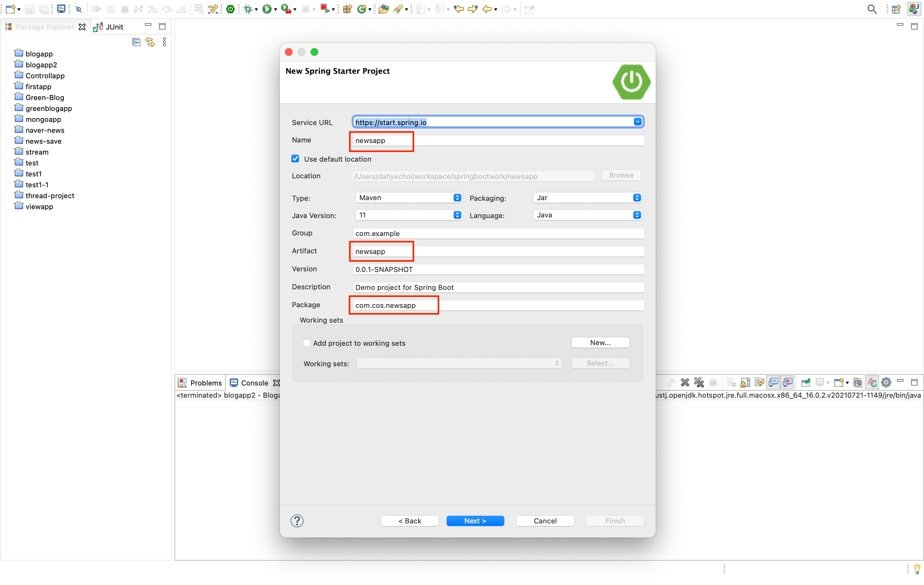Open the Type dropdown showing Maven
Image resolution: width=924 pixels, height=585 pixels.
tap(408, 198)
